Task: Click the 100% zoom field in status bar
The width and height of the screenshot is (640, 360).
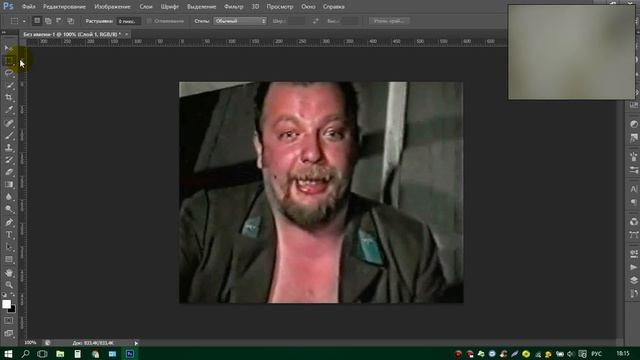Action: tap(30, 343)
